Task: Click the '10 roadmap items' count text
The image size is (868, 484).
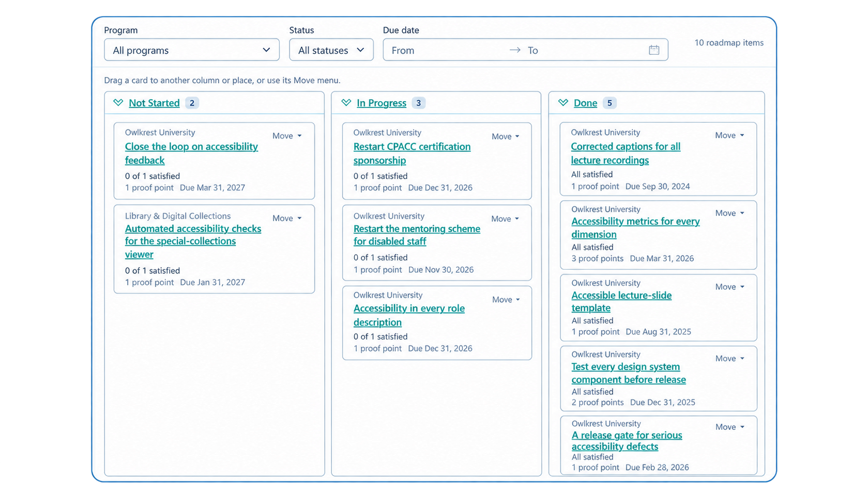Action: pos(729,43)
